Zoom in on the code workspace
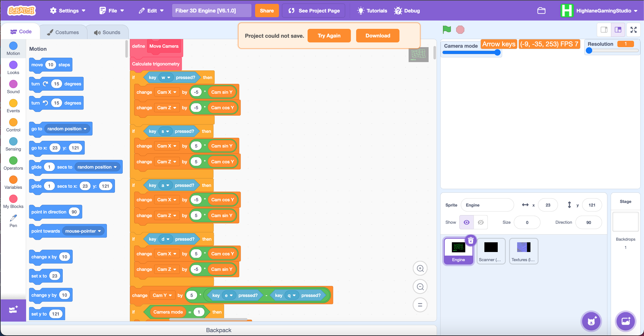 [420, 268]
